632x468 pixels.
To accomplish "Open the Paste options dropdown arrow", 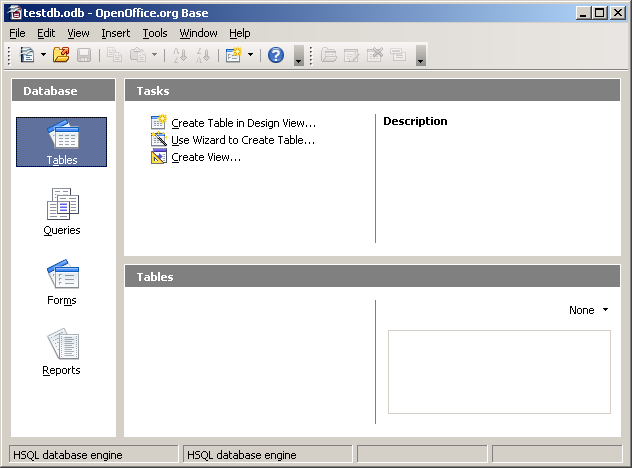I will pyautogui.click(x=154, y=54).
